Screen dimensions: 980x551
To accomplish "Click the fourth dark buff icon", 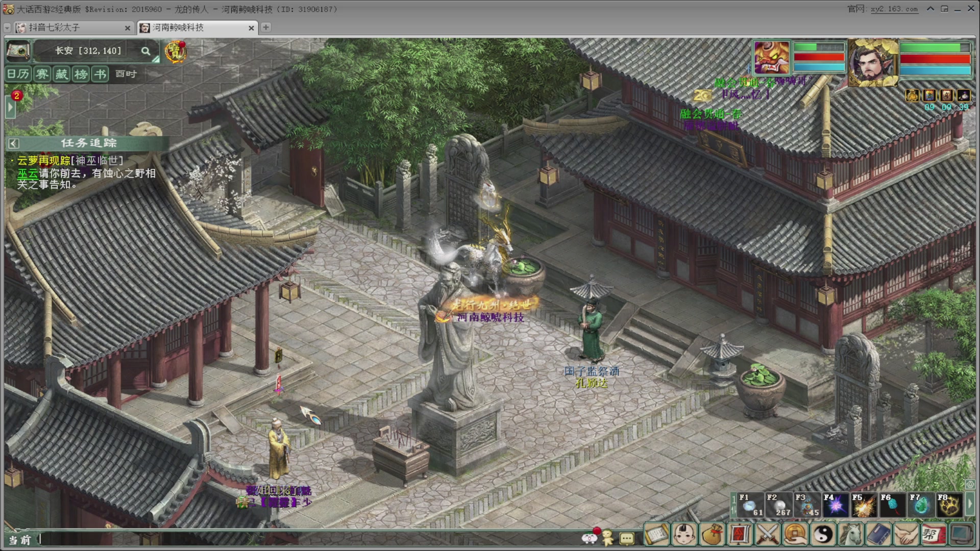I will click(x=963, y=95).
